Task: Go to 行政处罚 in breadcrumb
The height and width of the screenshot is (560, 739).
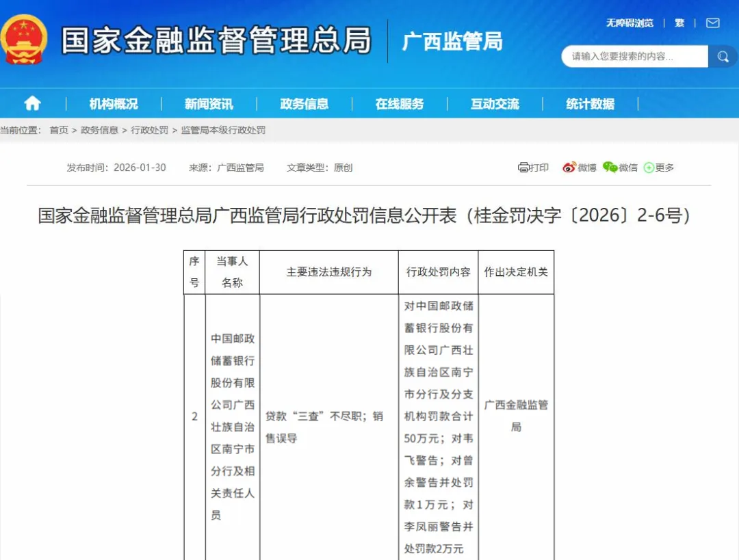Action: point(149,130)
